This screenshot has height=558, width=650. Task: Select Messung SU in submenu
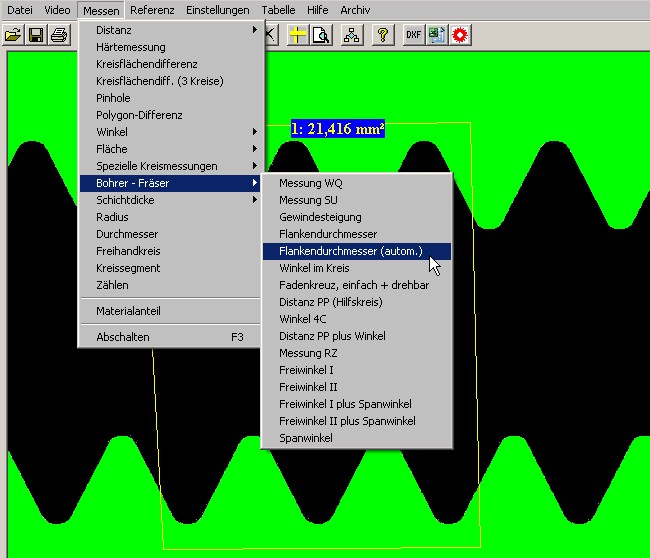[357, 200]
